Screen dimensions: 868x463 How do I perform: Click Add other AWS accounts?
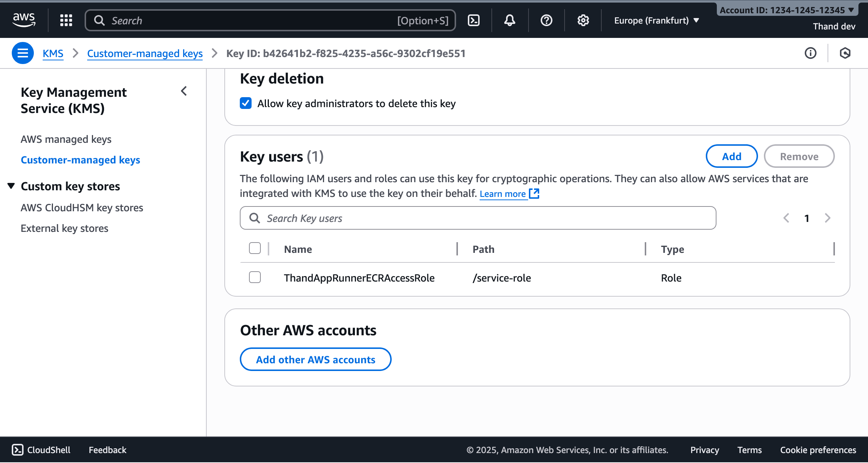click(x=316, y=359)
